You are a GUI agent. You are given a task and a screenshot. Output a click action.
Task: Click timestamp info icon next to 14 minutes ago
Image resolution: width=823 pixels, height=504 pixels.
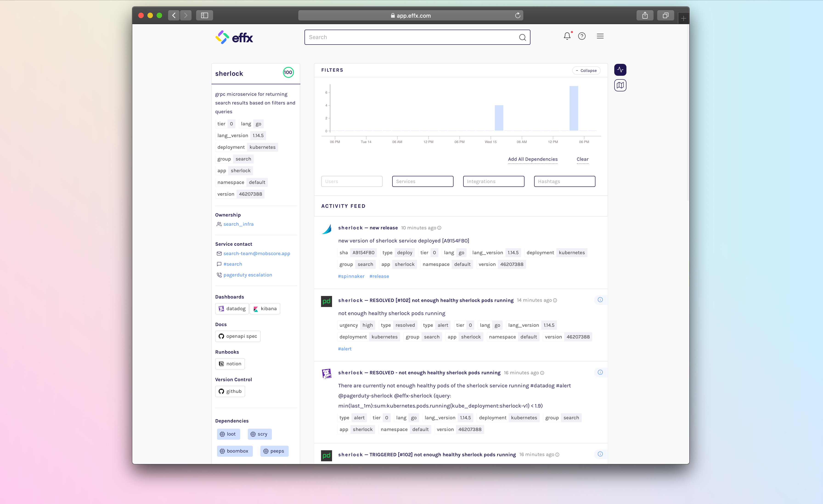pyautogui.click(x=555, y=300)
